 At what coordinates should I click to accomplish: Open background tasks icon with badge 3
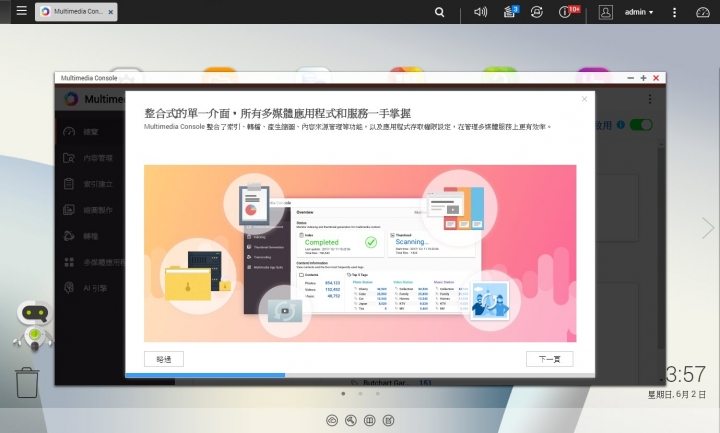[x=510, y=12]
